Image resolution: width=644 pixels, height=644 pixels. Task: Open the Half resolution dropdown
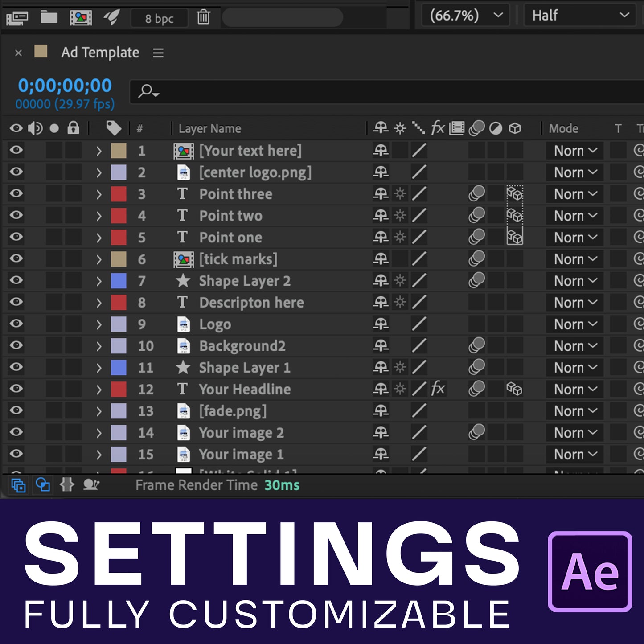coord(580,16)
